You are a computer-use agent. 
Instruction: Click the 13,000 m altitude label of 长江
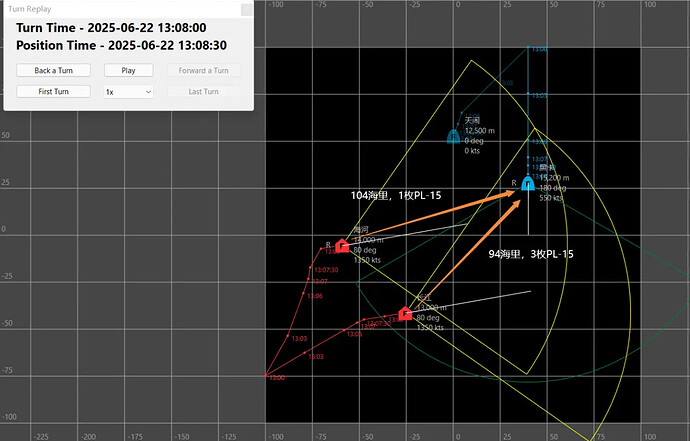coord(432,308)
